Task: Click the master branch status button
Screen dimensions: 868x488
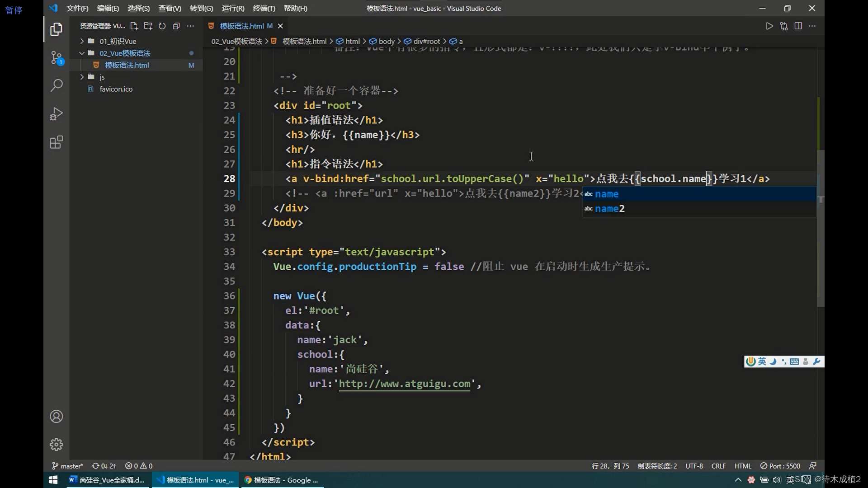Action: click(x=67, y=466)
